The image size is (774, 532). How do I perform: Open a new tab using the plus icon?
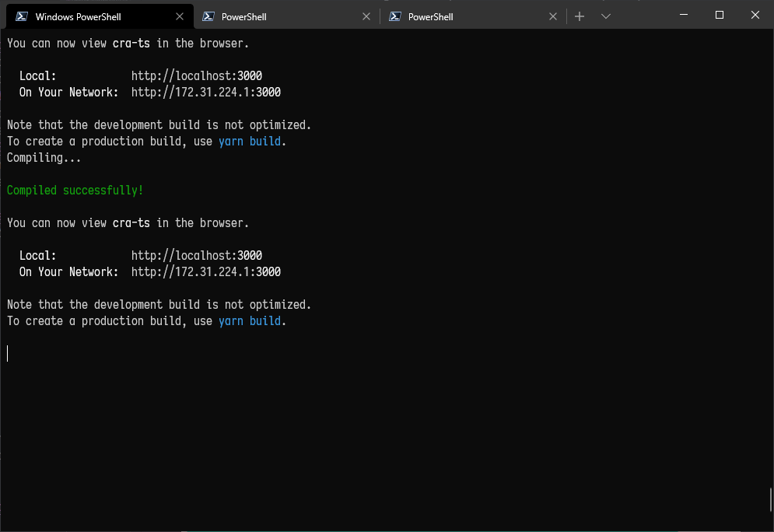pos(580,16)
